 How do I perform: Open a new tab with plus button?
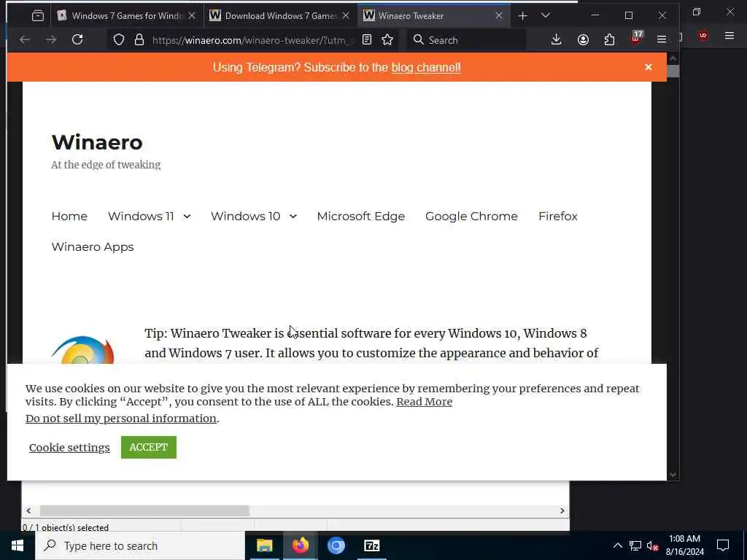coord(522,16)
